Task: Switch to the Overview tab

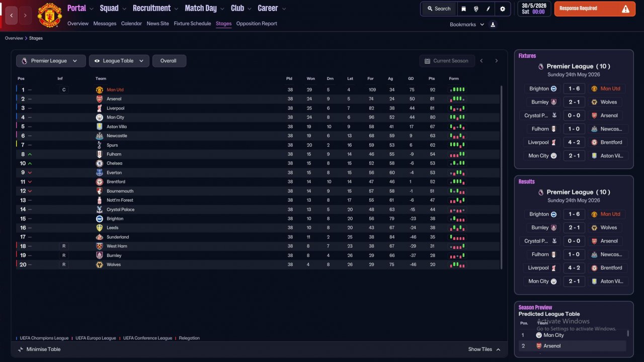Action: click(x=78, y=24)
